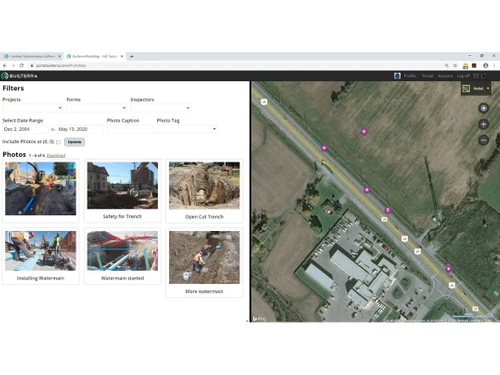Open a new browser tab
The width and height of the screenshot is (500, 375).
132,56
